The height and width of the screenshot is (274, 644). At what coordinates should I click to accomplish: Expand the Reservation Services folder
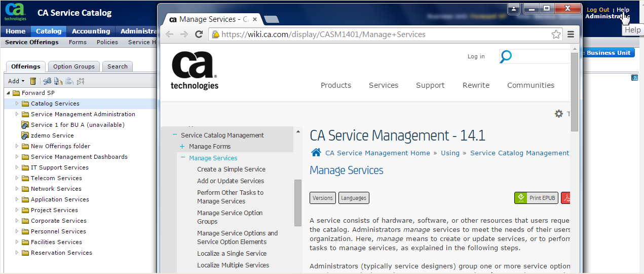pyautogui.click(x=17, y=253)
